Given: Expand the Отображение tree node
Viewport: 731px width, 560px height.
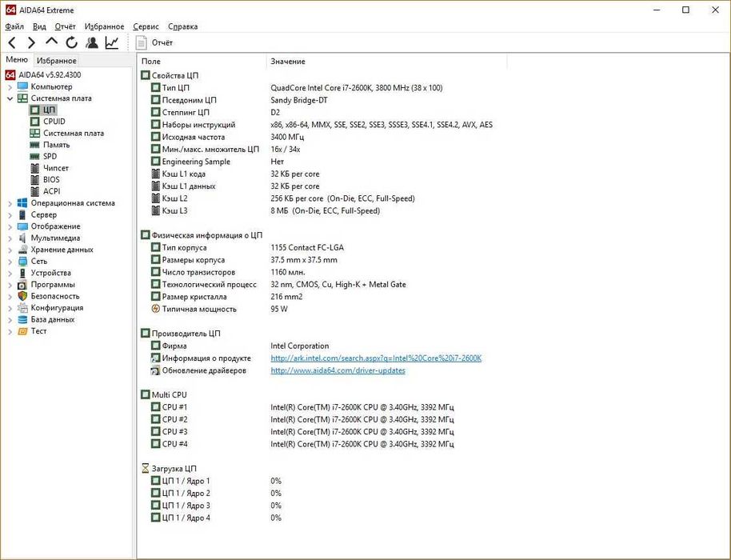Looking at the screenshot, I should point(10,226).
